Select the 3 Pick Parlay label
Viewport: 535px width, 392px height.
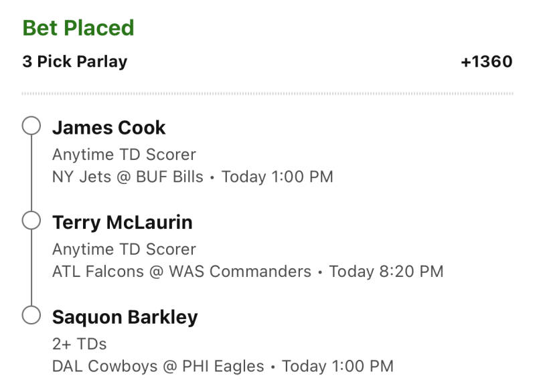74,62
